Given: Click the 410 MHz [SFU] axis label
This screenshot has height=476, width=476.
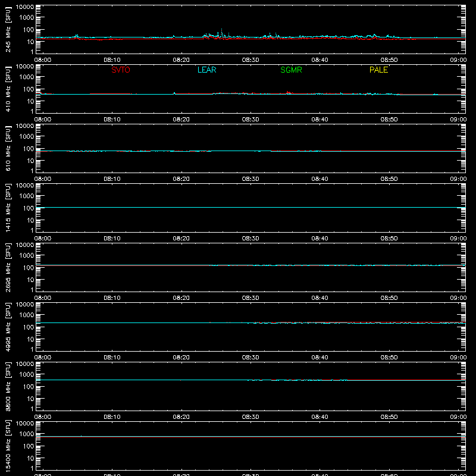Looking at the screenshot, I should (x=8, y=89).
